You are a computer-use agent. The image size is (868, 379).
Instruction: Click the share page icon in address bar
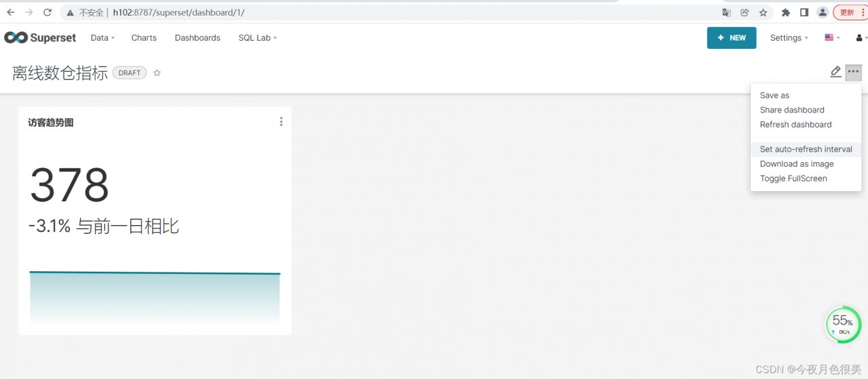pyautogui.click(x=745, y=12)
